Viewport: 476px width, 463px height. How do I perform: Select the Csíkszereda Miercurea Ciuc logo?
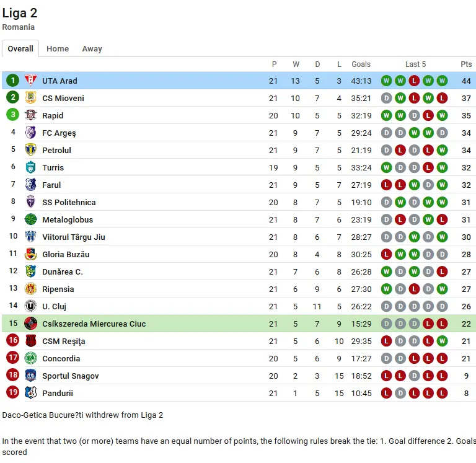coord(30,324)
